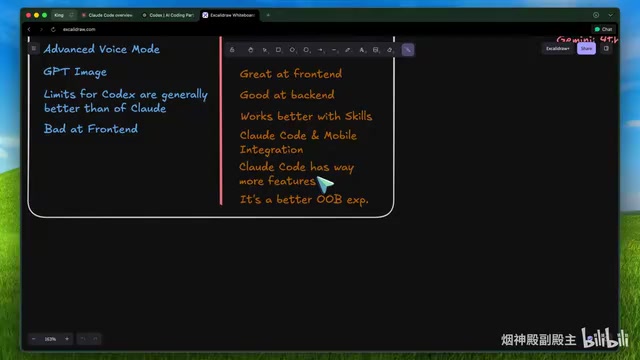Select the Diamond shape tool
640x360 pixels.
292,50
